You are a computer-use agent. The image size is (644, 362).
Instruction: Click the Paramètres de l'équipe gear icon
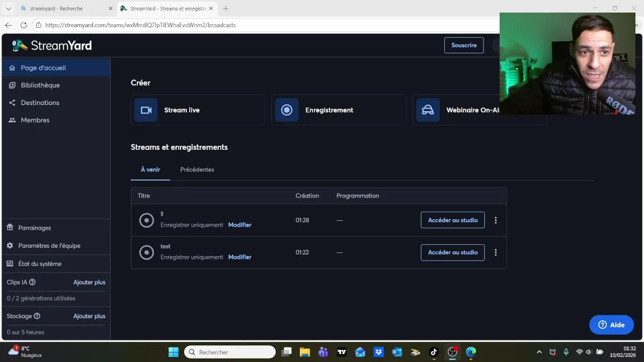(x=10, y=246)
